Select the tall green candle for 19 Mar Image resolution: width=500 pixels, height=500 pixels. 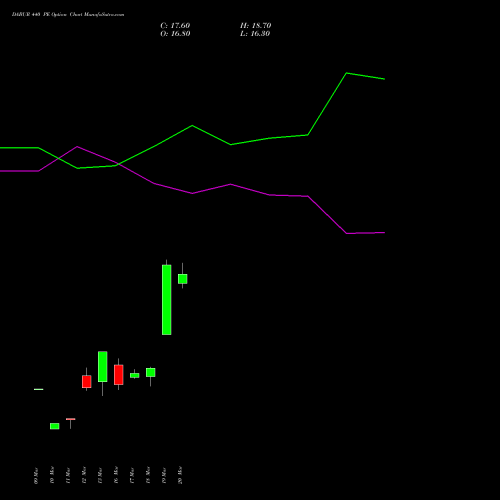click(x=167, y=300)
